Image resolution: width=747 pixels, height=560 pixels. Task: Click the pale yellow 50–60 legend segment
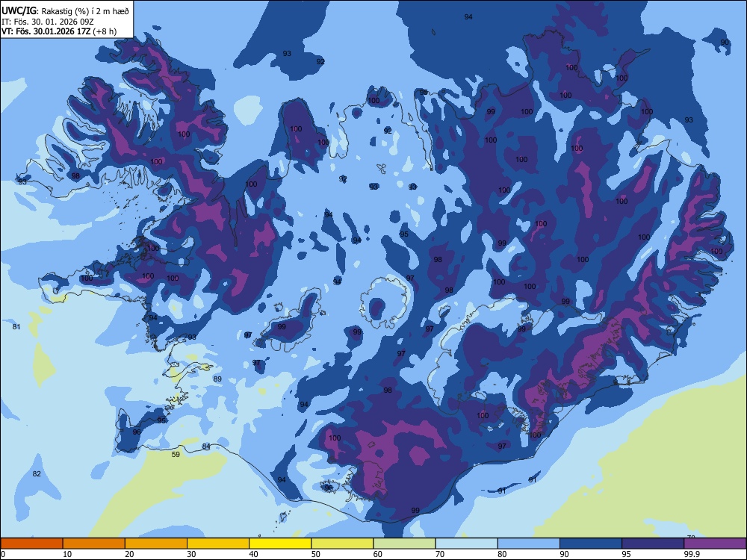pyautogui.click(x=342, y=544)
